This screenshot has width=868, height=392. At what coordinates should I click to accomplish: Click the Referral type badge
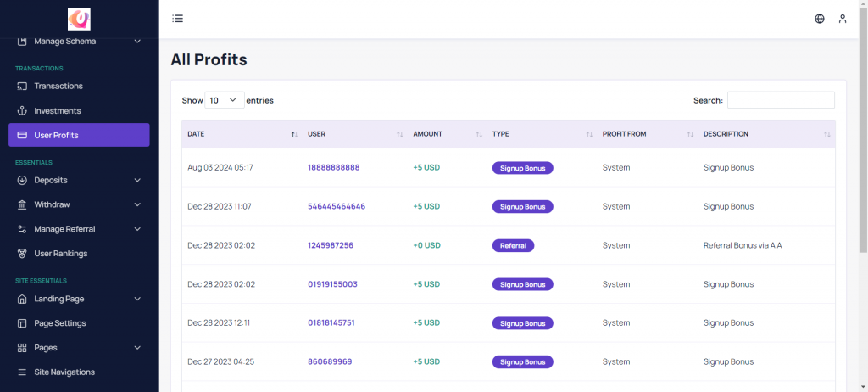coord(513,245)
